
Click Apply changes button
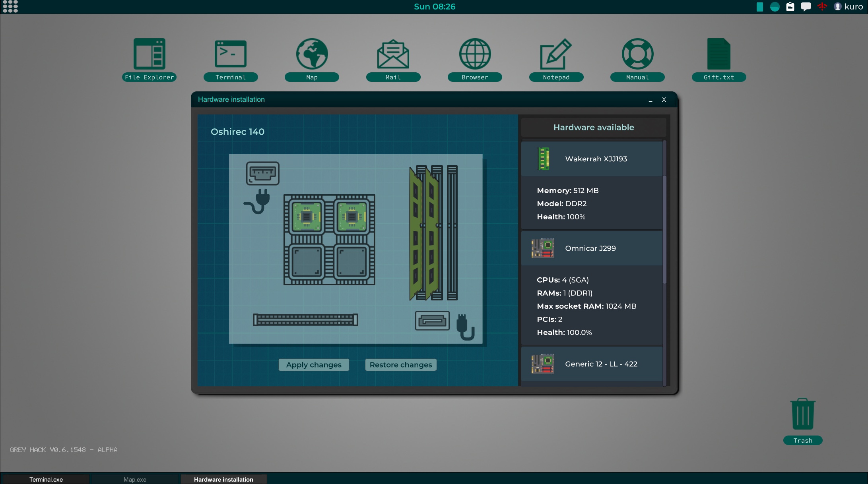314,364
